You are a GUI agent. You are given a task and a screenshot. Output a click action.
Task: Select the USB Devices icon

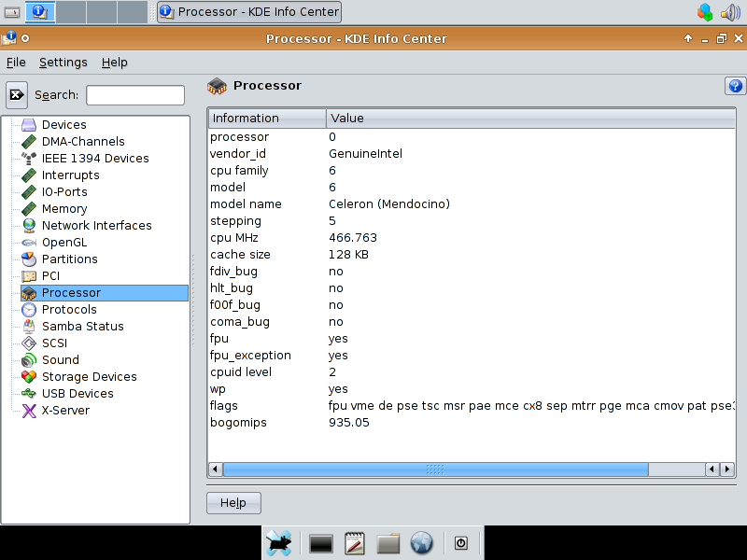29,393
